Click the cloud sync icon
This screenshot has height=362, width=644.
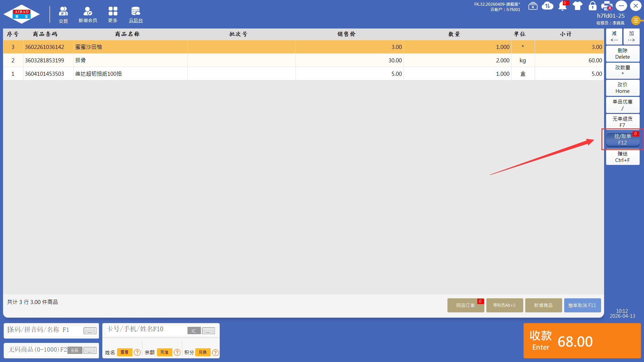tap(547, 6)
